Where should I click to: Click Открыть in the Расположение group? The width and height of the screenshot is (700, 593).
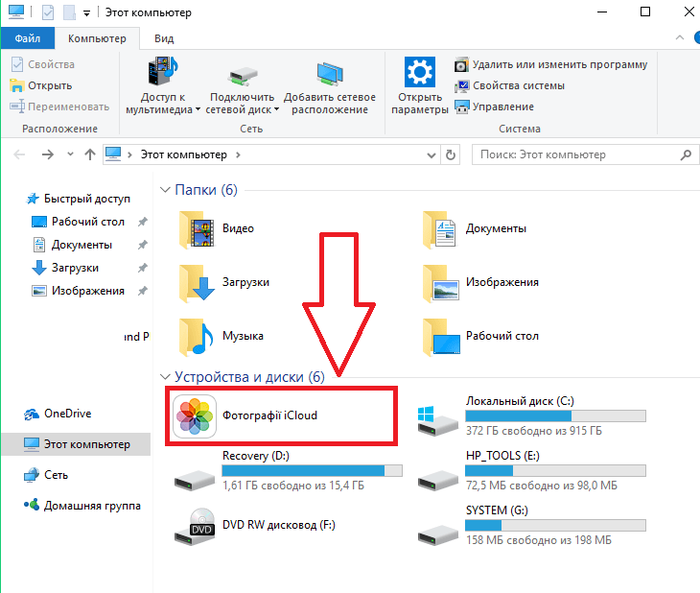click(41, 85)
